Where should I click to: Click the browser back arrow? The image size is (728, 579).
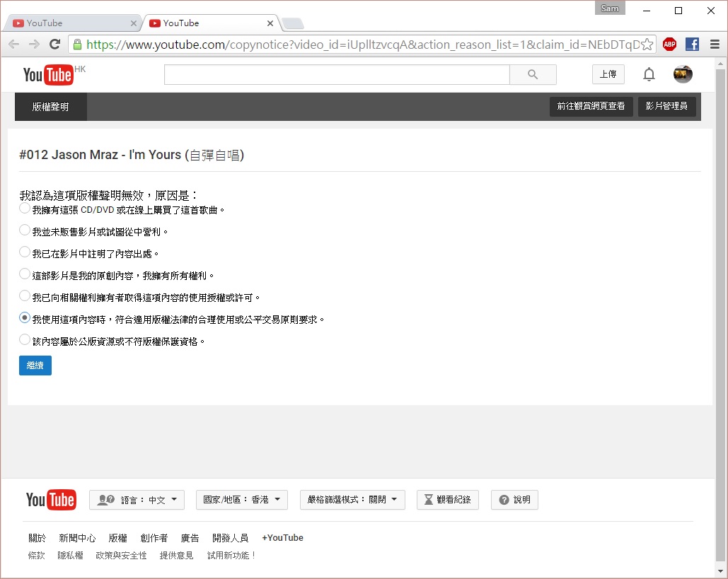click(x=14, y=45)
